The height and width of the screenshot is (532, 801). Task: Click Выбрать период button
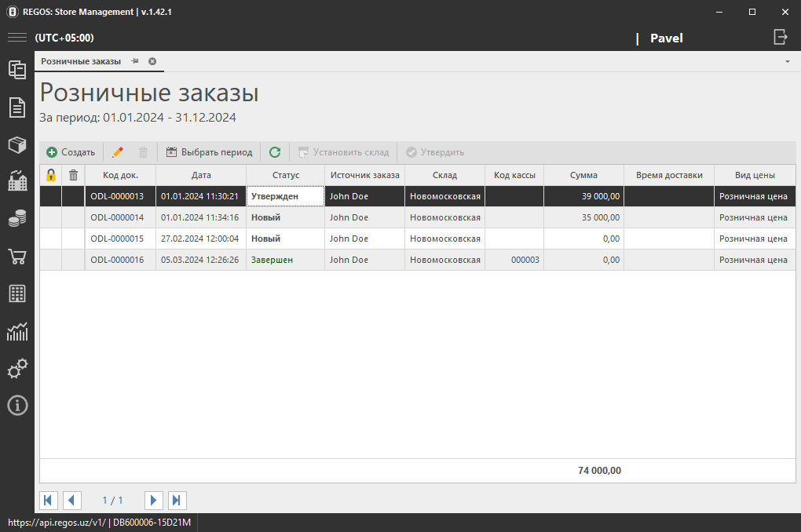click(210, 152)
